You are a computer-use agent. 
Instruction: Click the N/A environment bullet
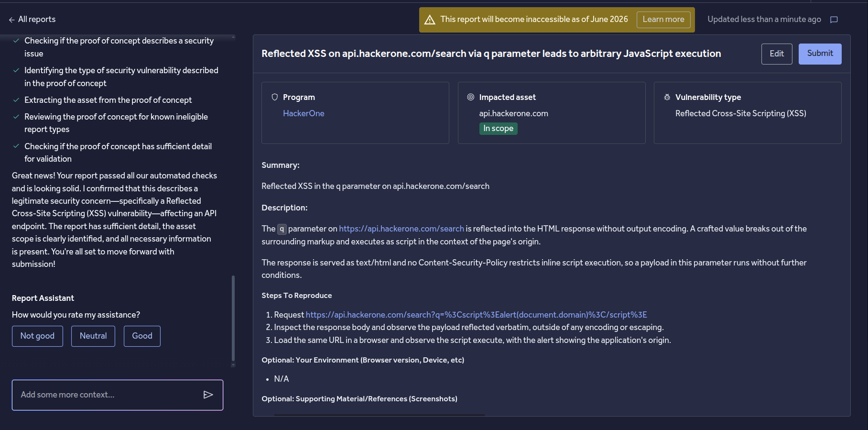[281, 379]
